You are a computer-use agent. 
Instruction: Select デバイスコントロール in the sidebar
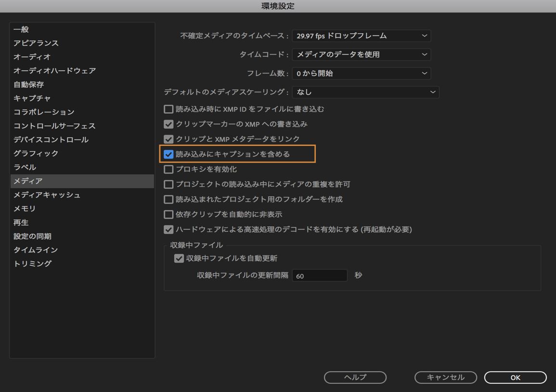point(46,139)
